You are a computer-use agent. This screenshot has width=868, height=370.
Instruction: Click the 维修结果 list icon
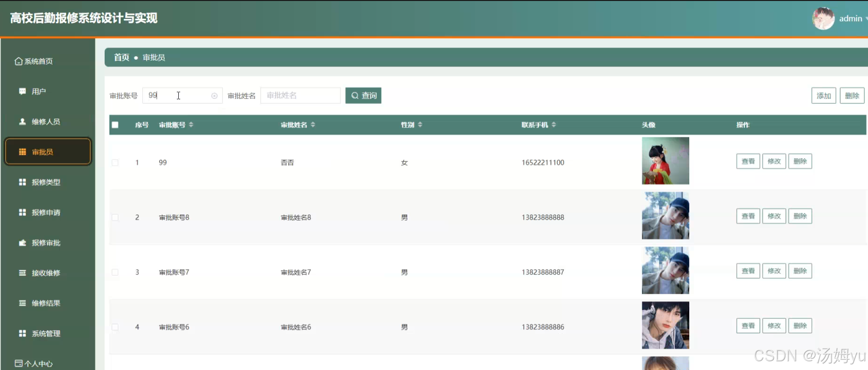22,303
